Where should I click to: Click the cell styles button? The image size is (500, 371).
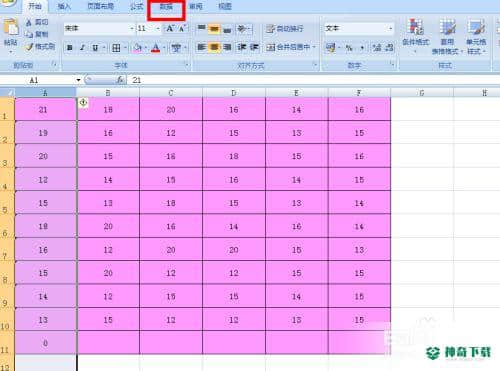(x=476, y=36)
